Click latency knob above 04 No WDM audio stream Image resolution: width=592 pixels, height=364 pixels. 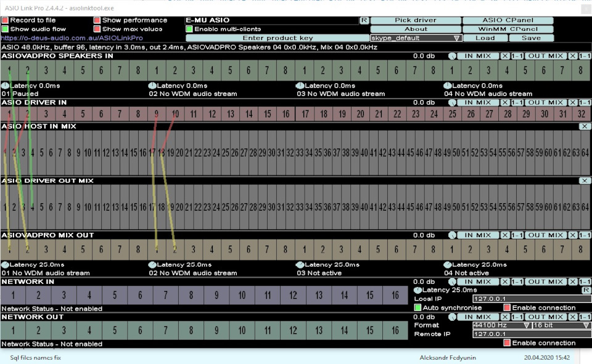(448, 86)
